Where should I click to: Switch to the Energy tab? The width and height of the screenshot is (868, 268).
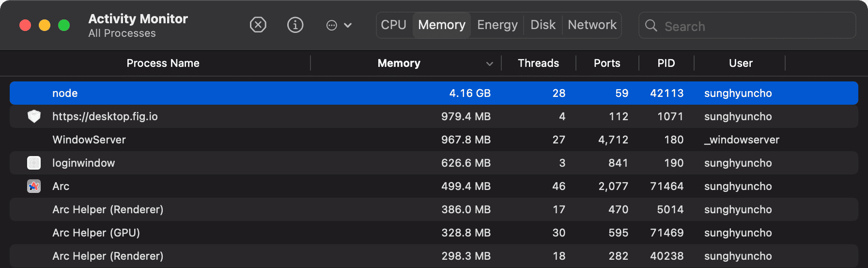click(x=497, y=25)
